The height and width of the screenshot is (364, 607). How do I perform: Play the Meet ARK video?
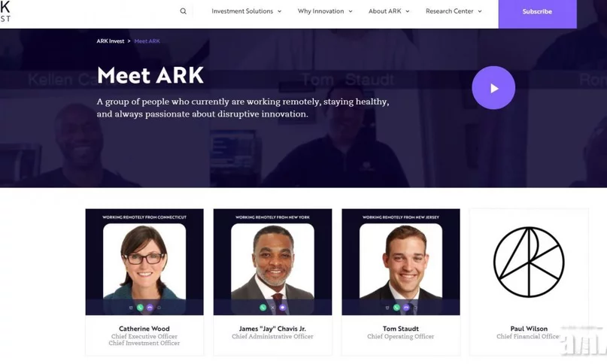point(493,88)
